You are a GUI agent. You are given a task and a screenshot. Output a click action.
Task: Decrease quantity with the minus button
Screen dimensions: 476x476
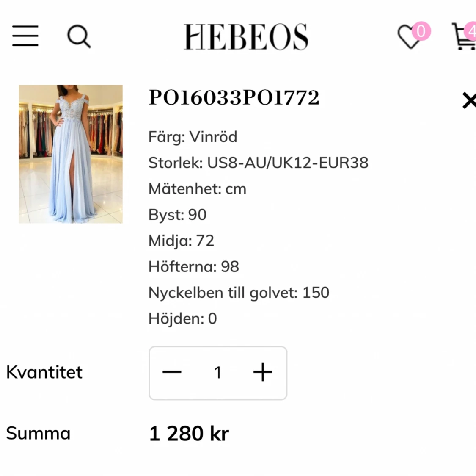tap(172, 372)
